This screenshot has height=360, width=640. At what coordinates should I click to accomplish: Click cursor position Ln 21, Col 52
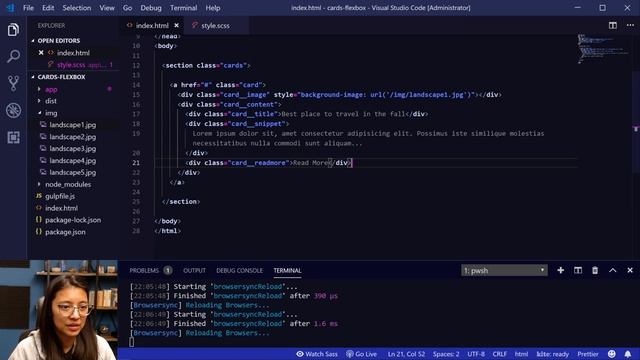coord(406,354)
